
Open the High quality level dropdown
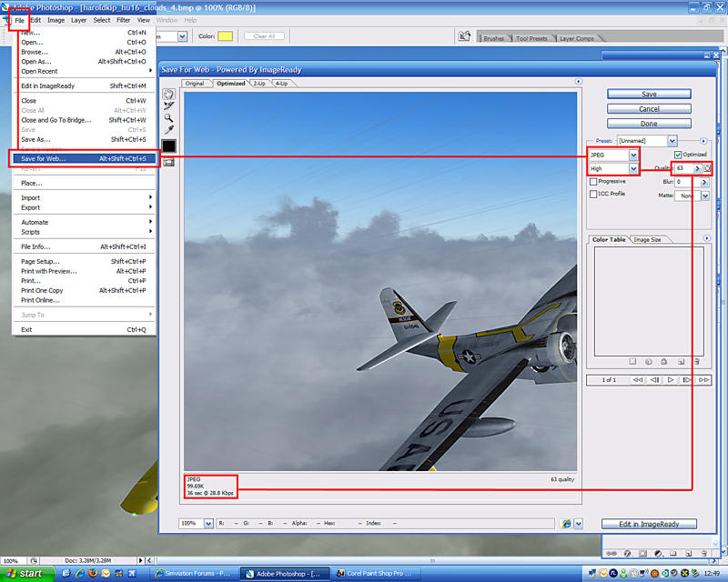(x=633, y=168)
